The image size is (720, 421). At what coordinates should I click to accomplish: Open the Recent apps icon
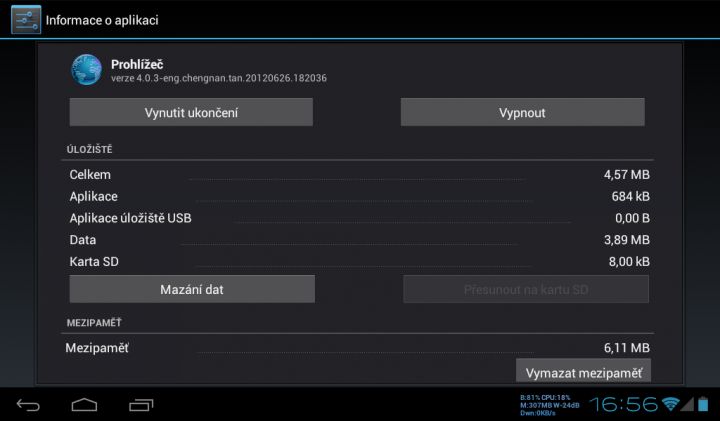tap(141, 405)
